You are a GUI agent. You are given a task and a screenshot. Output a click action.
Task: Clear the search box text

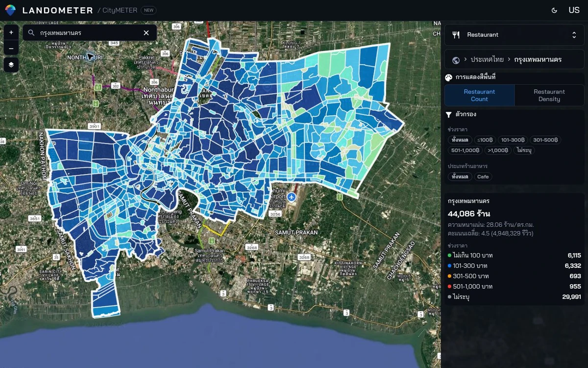coord(146,33)
